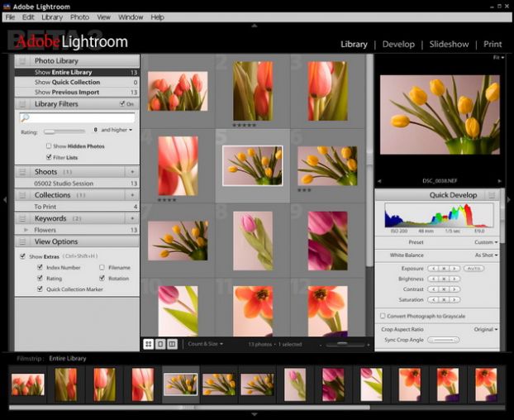The image size is (514, 420).
Task: Click the search magnifier icon
Action: click(25, 117)
